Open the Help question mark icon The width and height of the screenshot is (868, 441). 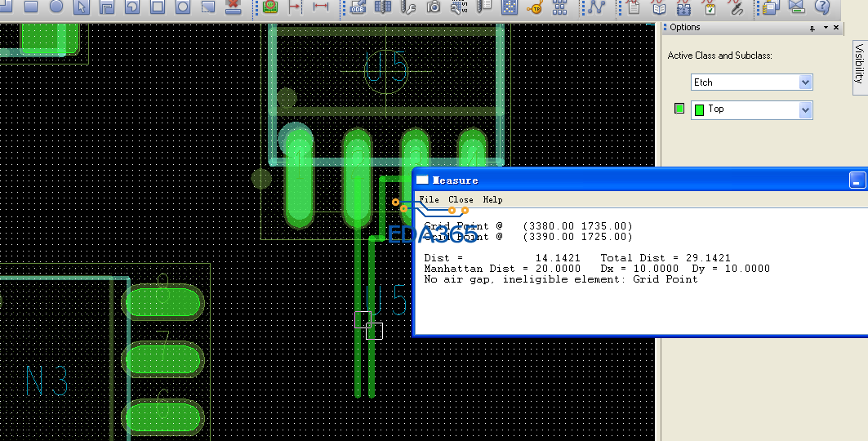(x=822, y=7)
